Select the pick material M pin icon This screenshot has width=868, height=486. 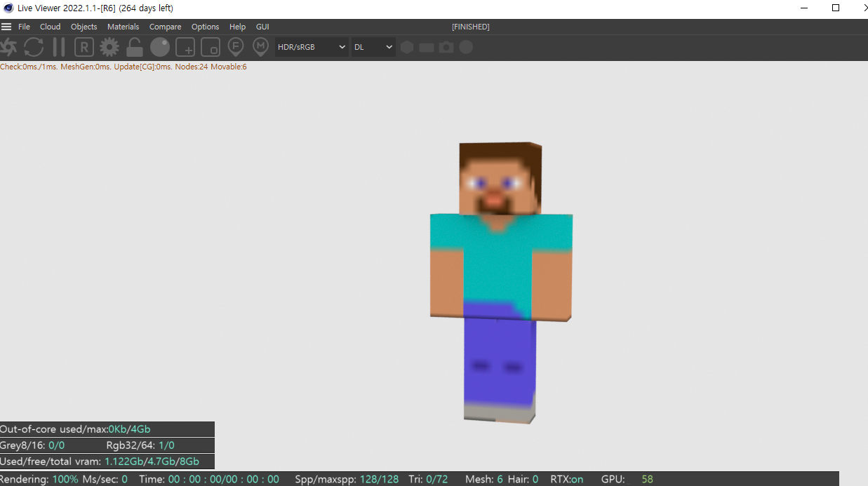(261, 47)
